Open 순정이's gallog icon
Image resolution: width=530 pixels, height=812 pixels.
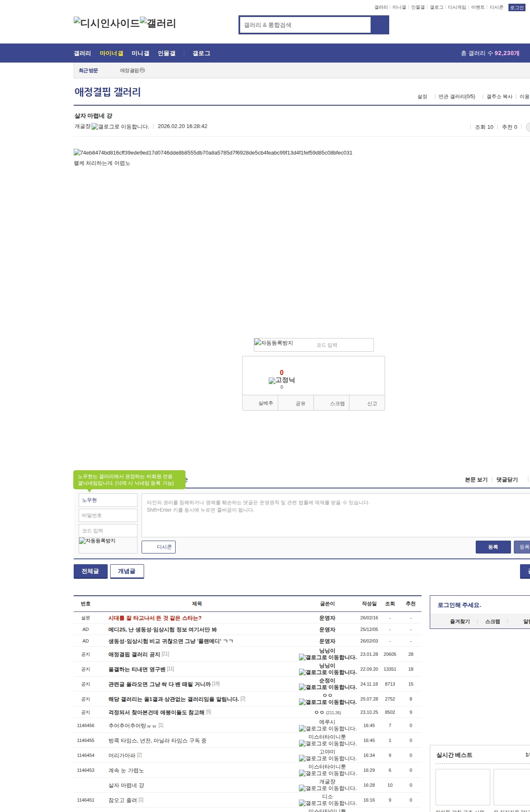(328, 687)
